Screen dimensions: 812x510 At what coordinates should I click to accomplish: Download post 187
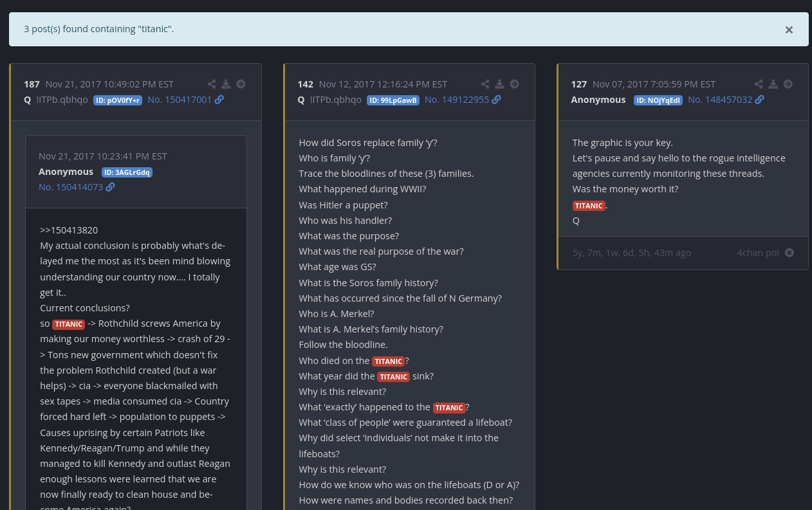226,84
